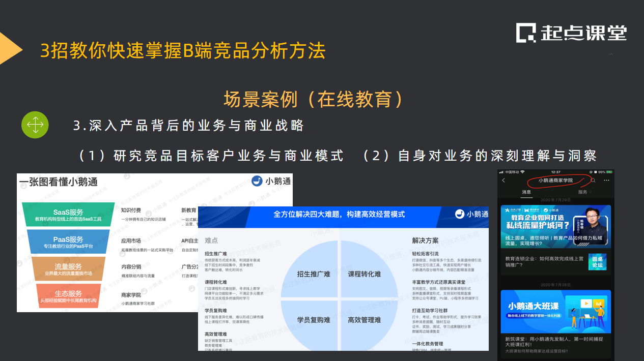Click the 流量服务 funnel layer

point(68,269)
